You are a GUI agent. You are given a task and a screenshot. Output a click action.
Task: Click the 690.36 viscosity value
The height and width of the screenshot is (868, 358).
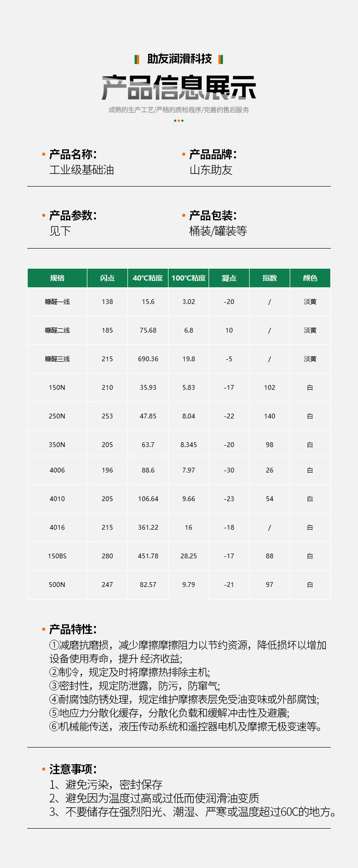click(148, 359)
